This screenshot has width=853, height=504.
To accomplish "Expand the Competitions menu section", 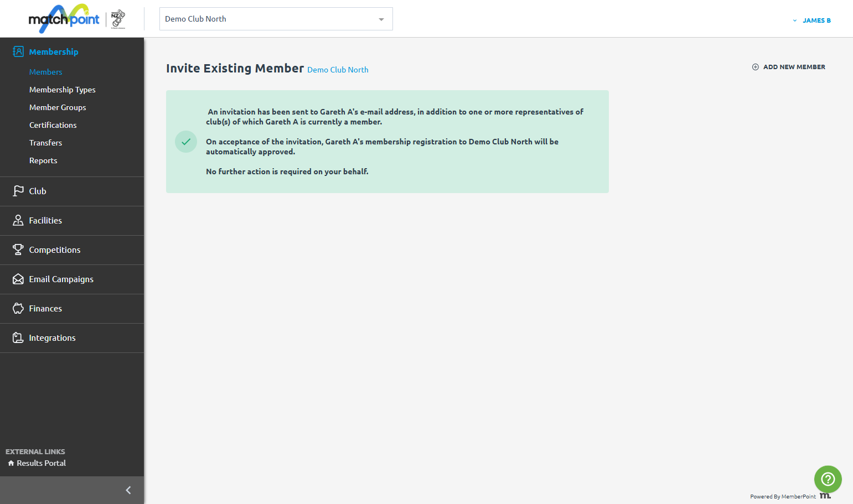I will 72,250.
